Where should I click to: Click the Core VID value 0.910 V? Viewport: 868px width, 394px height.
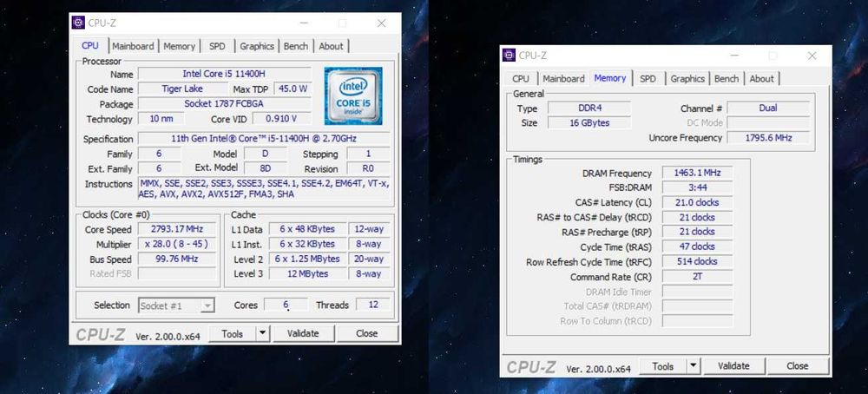(x=282, y=118)
